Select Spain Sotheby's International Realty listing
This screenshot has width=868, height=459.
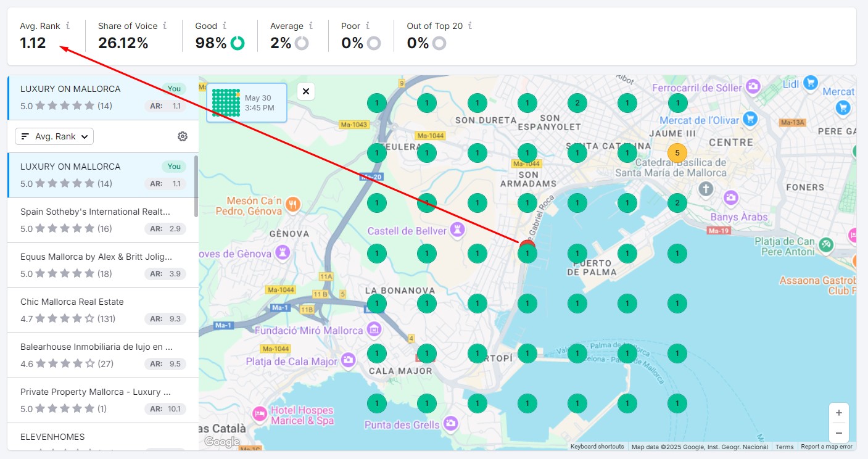(102, 220)
